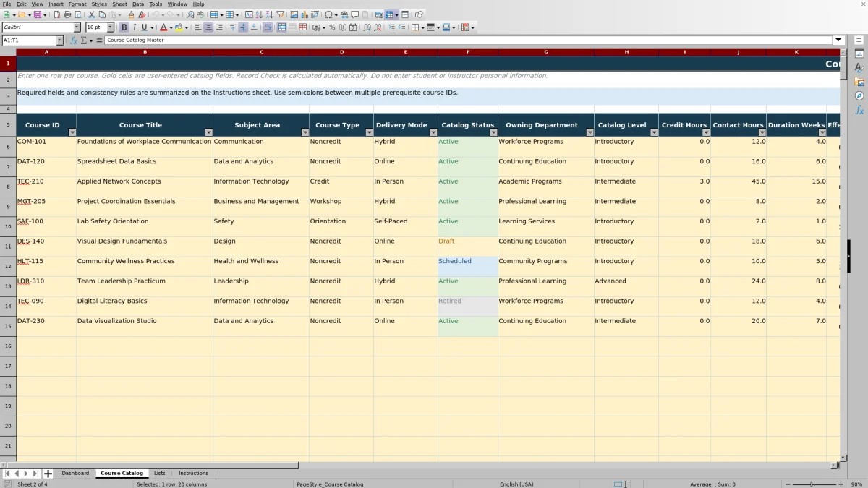Toggle Wrap Text button
Image resolution: width=868 pixels, height=488 pixels.
pyautogui.click(x=268, y=27)
